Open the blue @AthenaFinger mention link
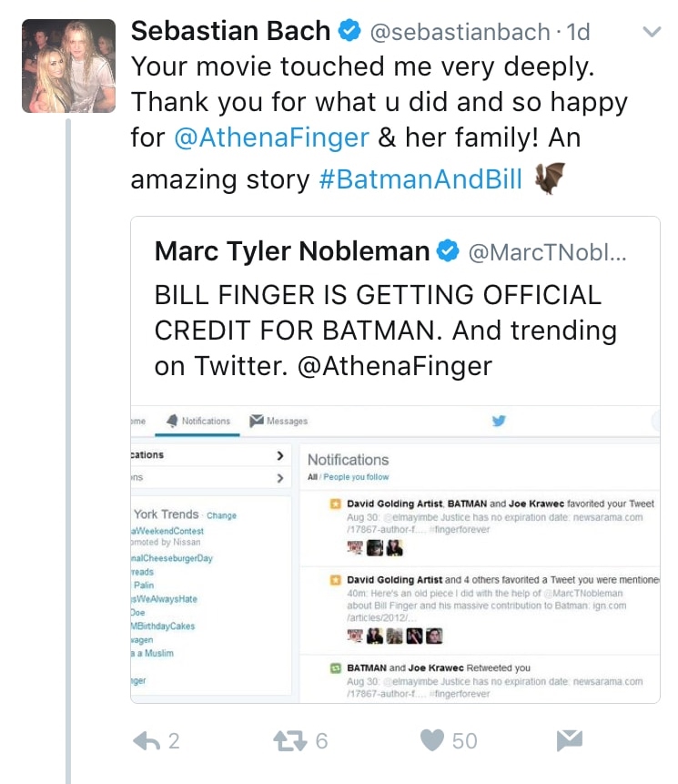This screenshot has width=678, height=784. coord(272,137)
